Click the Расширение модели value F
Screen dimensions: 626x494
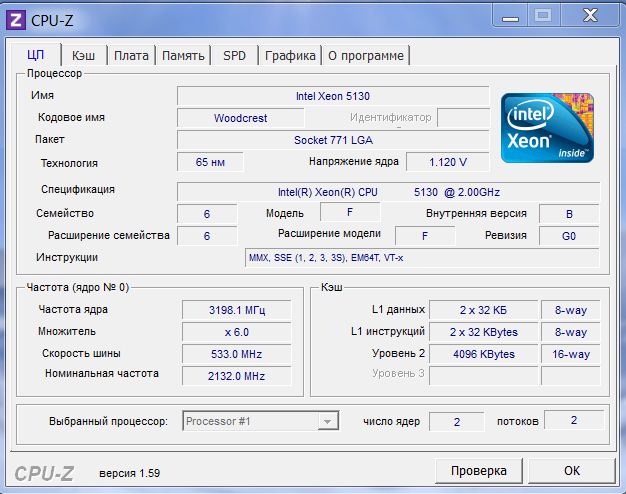425,236
